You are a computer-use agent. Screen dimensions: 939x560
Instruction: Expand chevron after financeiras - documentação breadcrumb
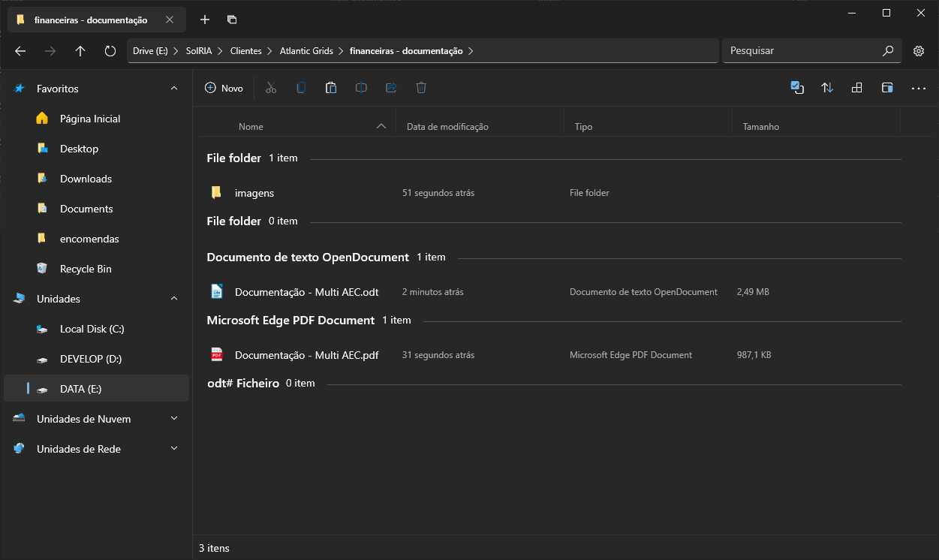point(471,51)
